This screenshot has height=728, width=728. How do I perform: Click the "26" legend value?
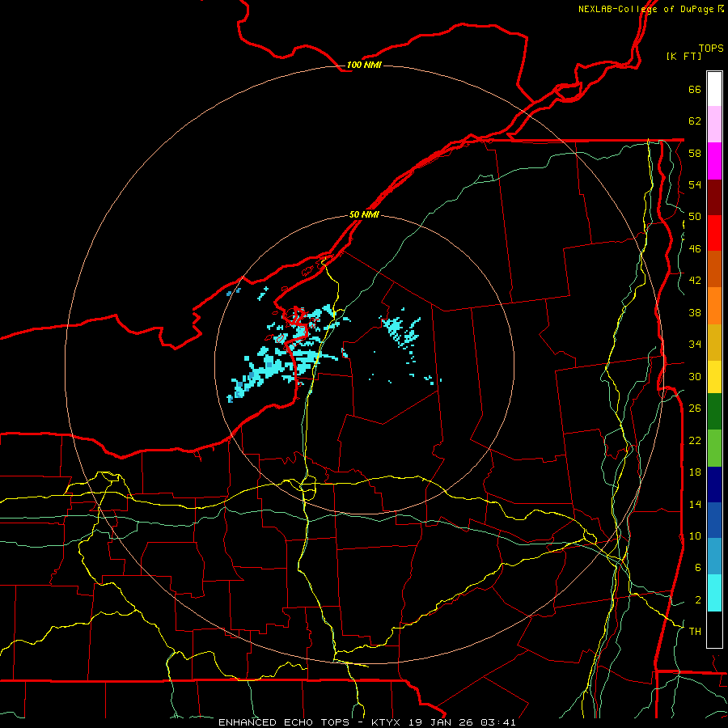click(695, 408)
